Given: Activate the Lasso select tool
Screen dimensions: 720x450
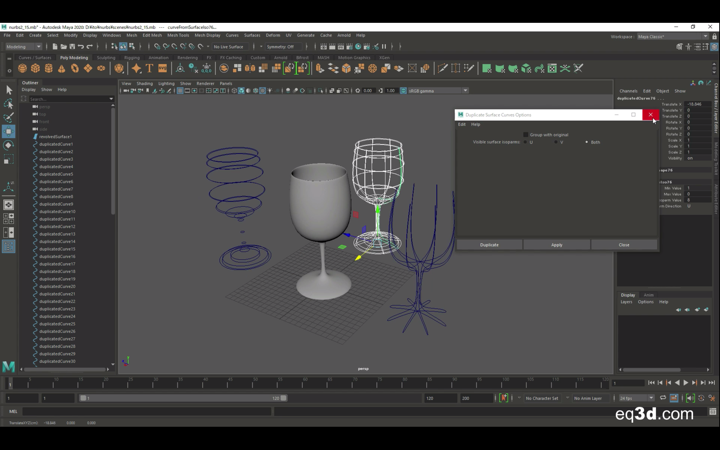Looking at the screenshot, I should [x=8, y=104].
